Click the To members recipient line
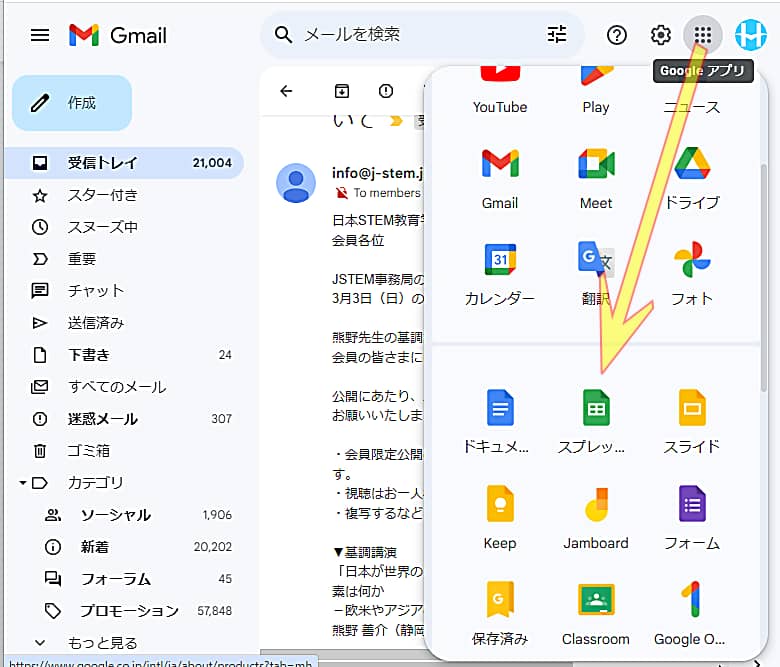The width and height of the screenshot is (780, 667). 387,192
